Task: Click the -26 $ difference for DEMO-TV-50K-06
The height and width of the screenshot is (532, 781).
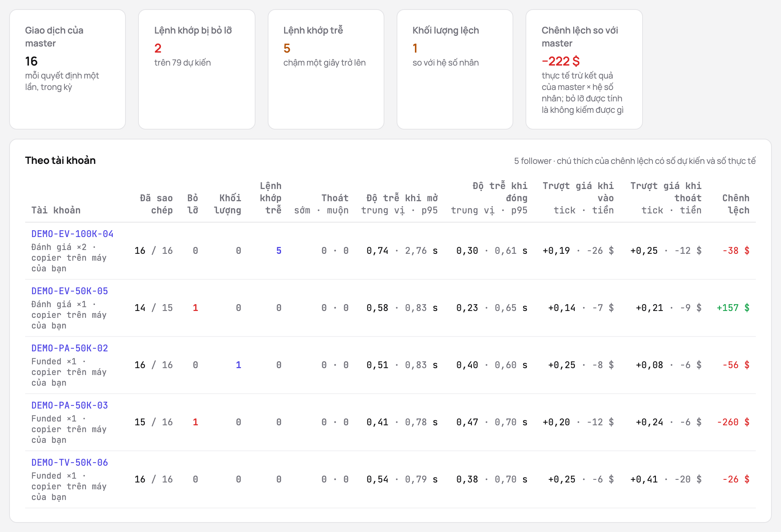Action: [736, 479]
